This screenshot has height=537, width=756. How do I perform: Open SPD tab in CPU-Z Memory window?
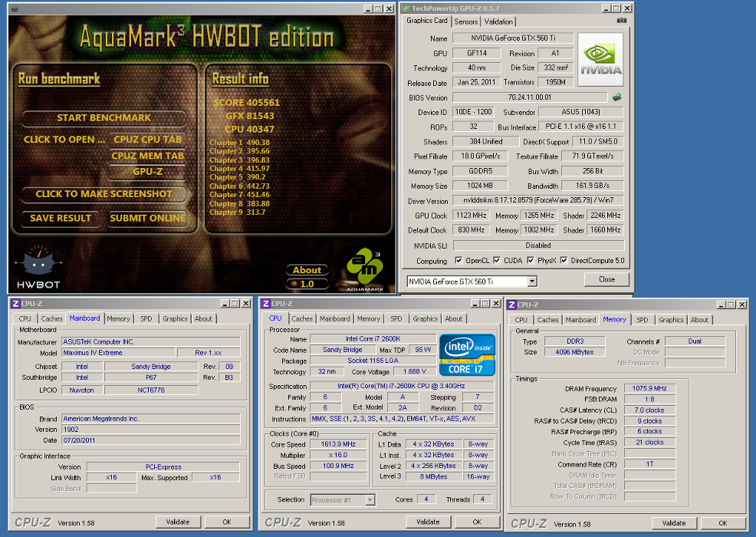point(643,320)
